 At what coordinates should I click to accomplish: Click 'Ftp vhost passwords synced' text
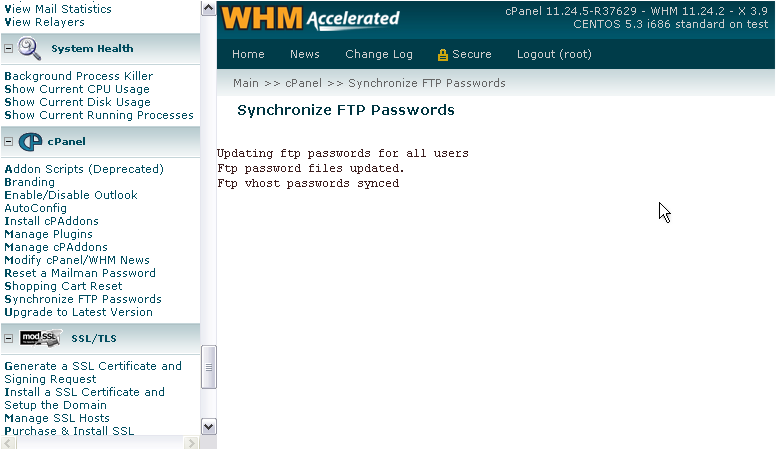308,184
